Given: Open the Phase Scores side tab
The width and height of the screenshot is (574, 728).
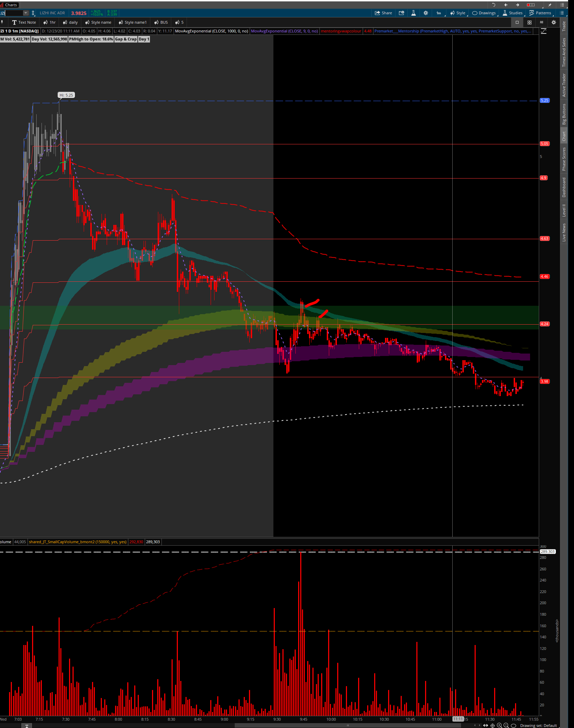Looking at the screenshot, I should 564,159.
